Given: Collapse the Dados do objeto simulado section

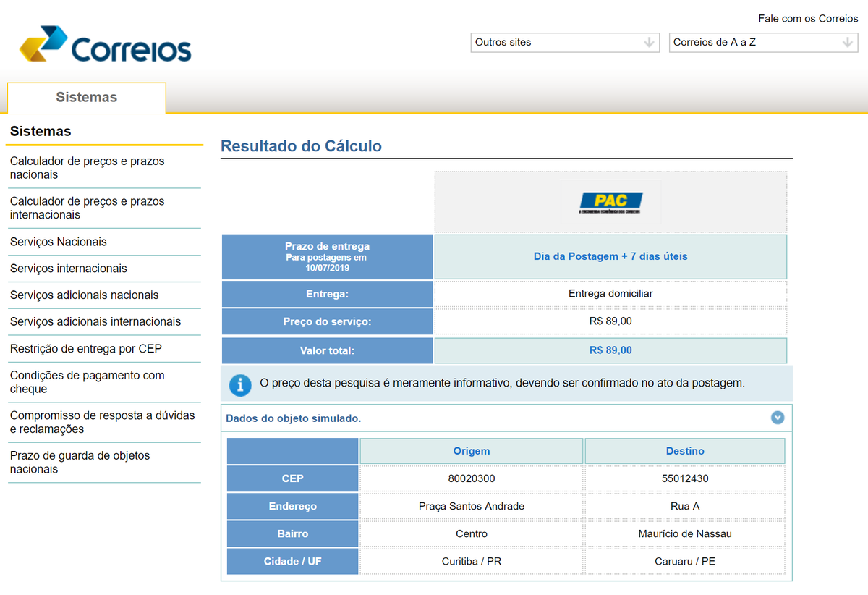Looking at the screenshot, I should 778,418.
